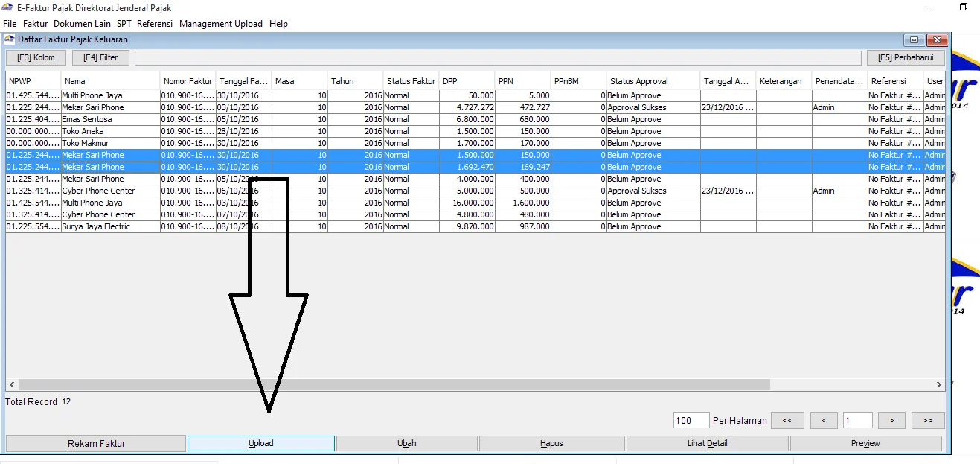
Task: Go to the next page with > button
Action: point(891,420)
